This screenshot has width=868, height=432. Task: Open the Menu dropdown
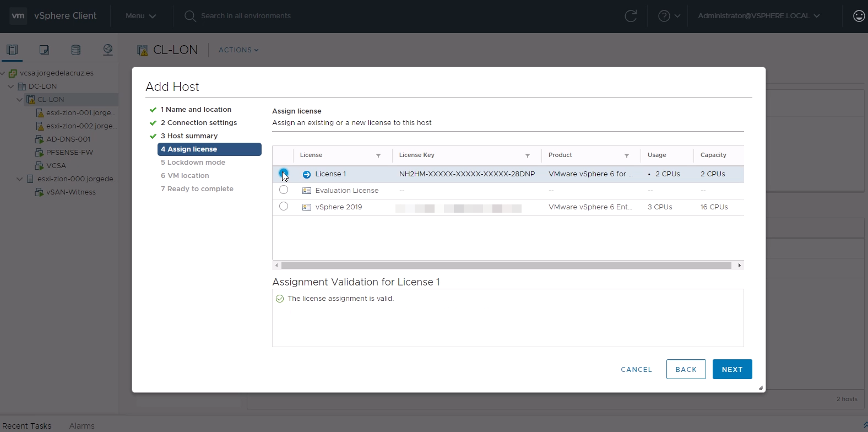point(140,16)
